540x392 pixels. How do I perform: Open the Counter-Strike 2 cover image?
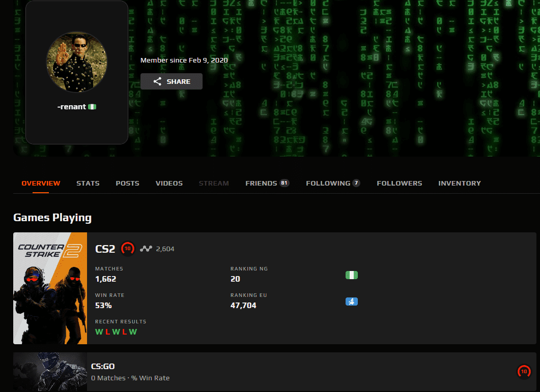tap(50, 288)
